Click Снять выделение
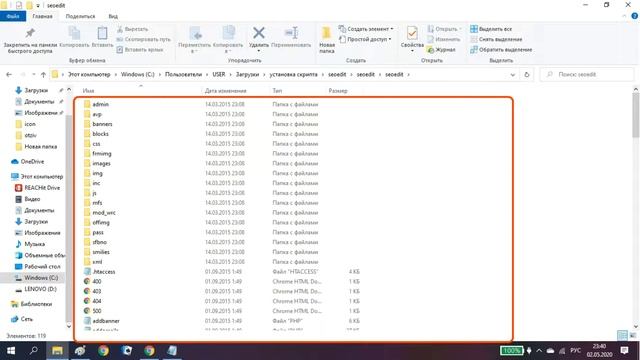Screen dimensions: 640x360 (x=496, y=39)
